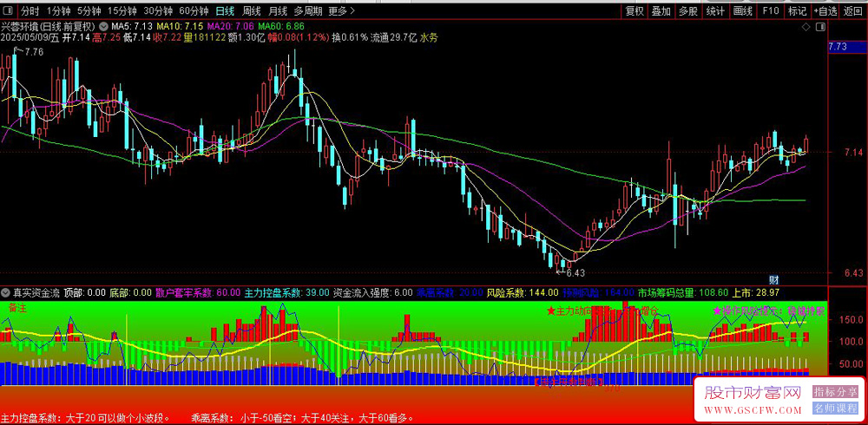Click the MA20: 7.06 label
This screenshot has height=425, width=868.
point(231,27)
